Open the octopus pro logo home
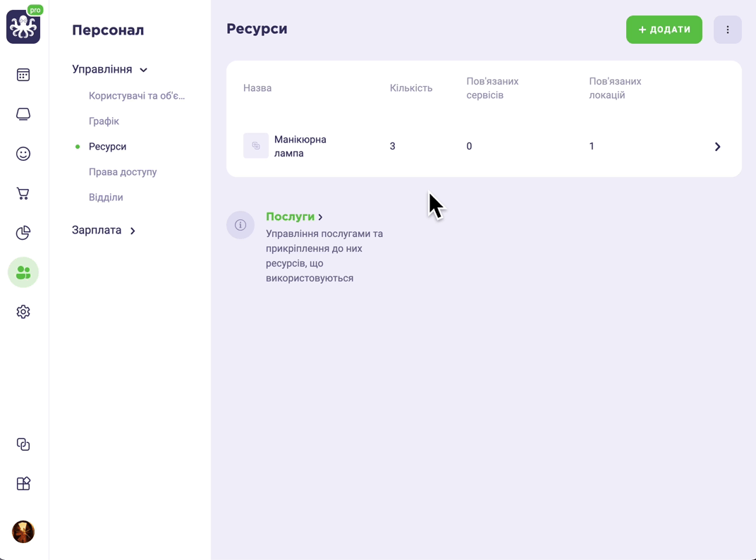The width and height of the screenshot is (756, 560). pyautogui.click(x=23, y=27)
